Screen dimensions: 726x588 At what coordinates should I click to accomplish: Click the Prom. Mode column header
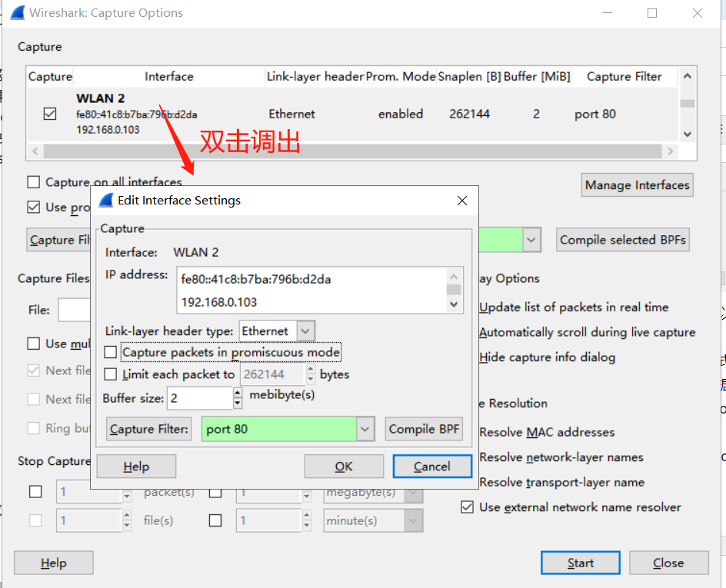(401, 76)
